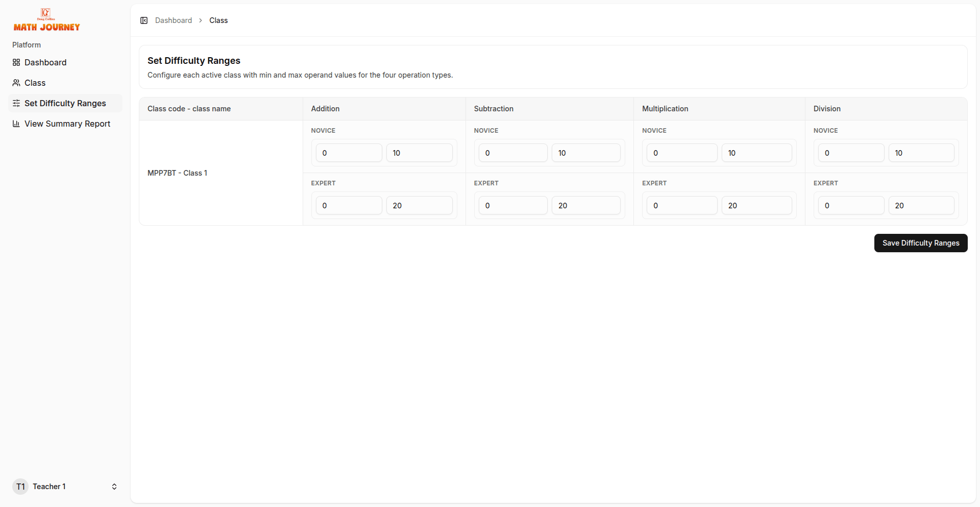Focus Addition Novice max field
The height and width of the screenshot is (507, 980).
420,153
